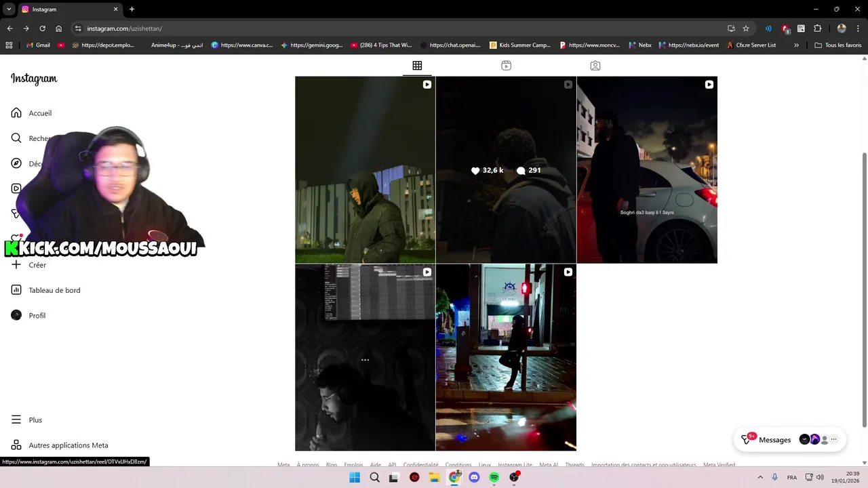868x488 pixels.
Task: Open Discord from the taskbar
Action: click(474, 477)
